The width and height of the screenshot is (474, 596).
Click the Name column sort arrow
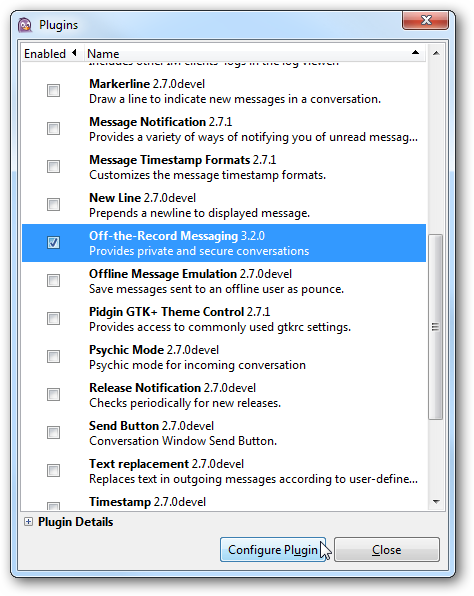(x=415, y=52)
